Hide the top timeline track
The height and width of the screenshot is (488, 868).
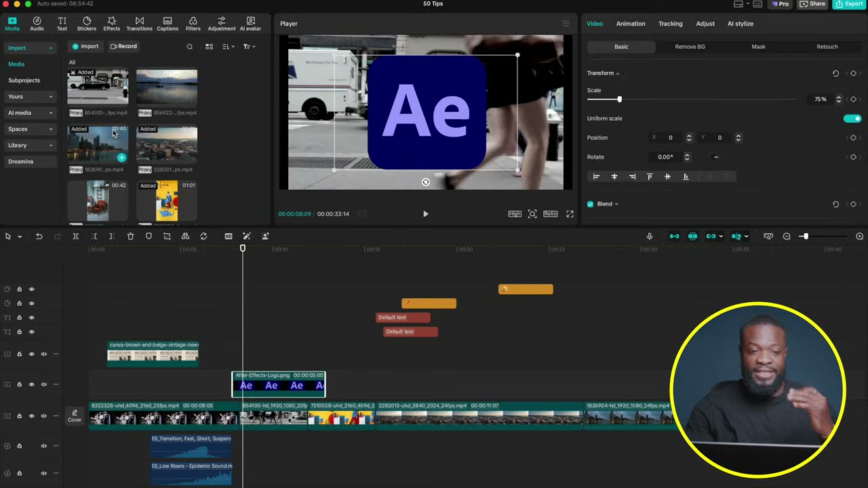point(31,289)
